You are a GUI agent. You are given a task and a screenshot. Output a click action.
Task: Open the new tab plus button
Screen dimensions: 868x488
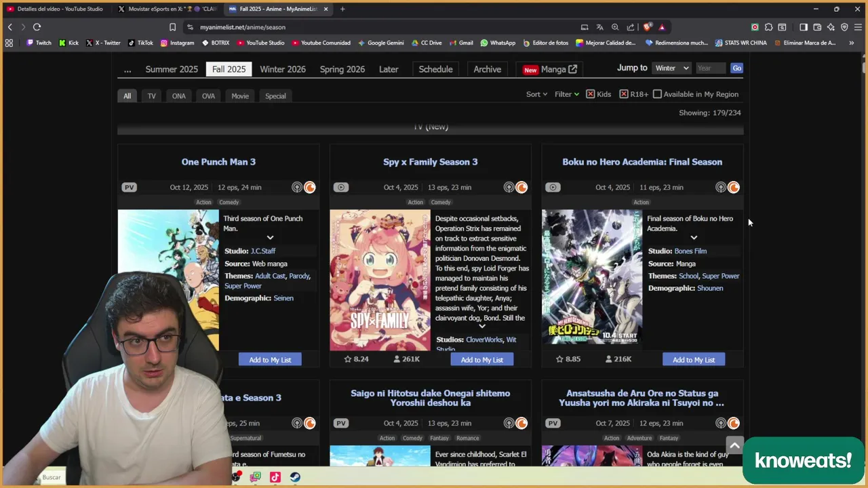tap(342, 9)
